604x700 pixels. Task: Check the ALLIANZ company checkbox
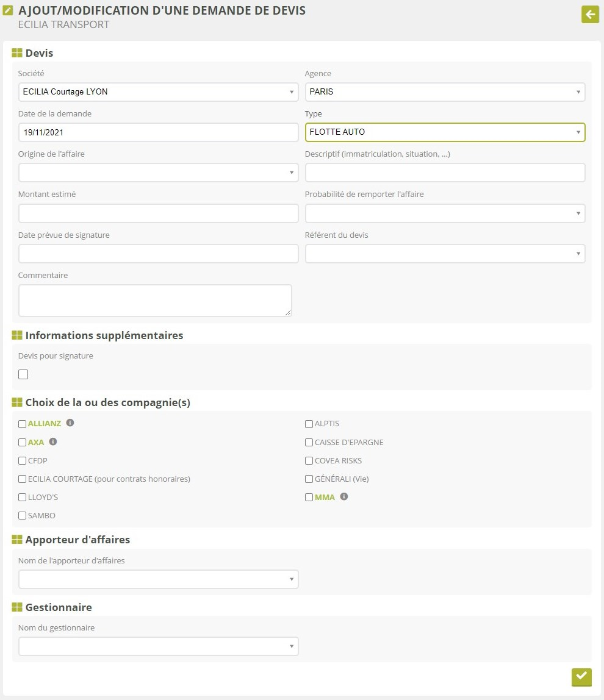tap(23, 424)
